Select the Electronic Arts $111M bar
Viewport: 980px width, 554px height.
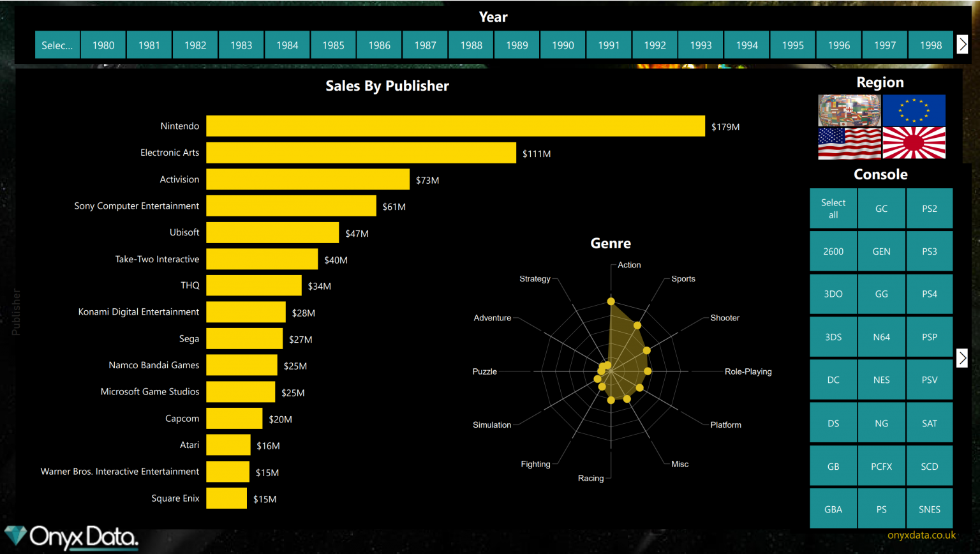(x=361, y=153)
